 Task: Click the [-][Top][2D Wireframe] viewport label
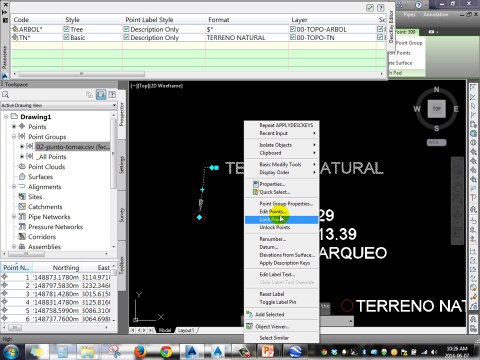pyautogui.click(x=157, y=86)
